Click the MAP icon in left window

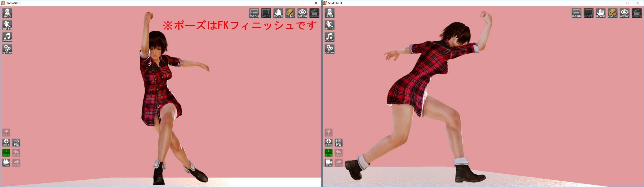6,132
